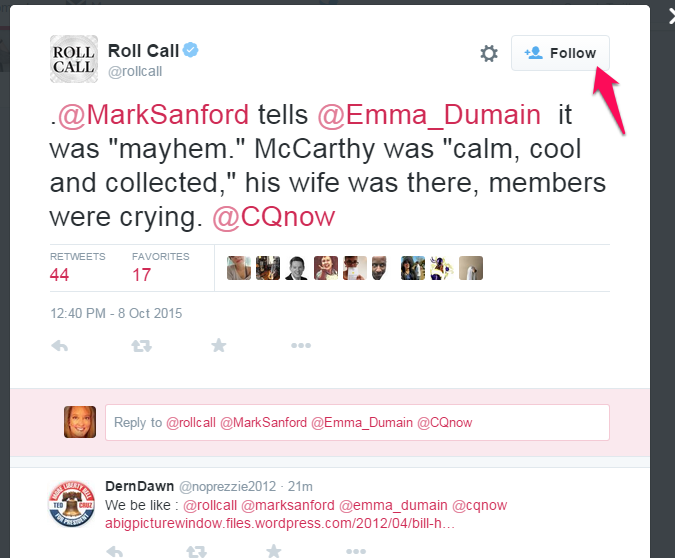675x558 pixels.
Task: Reply to the Roll Call tweet
Action: pyautogui.click(x=59, y=345)
